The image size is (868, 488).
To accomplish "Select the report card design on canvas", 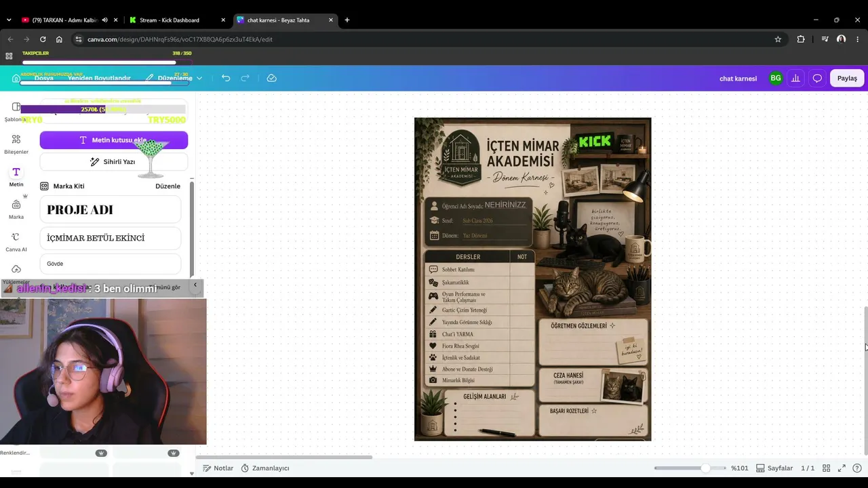I will coord(533,279).
